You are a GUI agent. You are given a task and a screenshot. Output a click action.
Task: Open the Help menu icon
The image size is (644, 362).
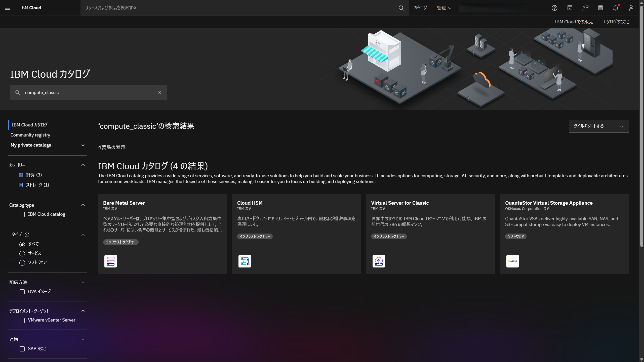pos(554,8)
